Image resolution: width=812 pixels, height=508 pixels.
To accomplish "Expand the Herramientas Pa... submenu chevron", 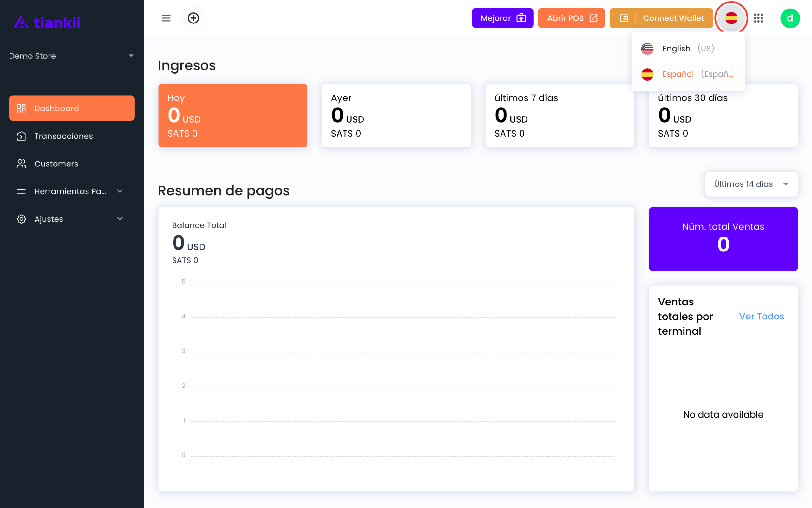I will [x=120, y=191].
